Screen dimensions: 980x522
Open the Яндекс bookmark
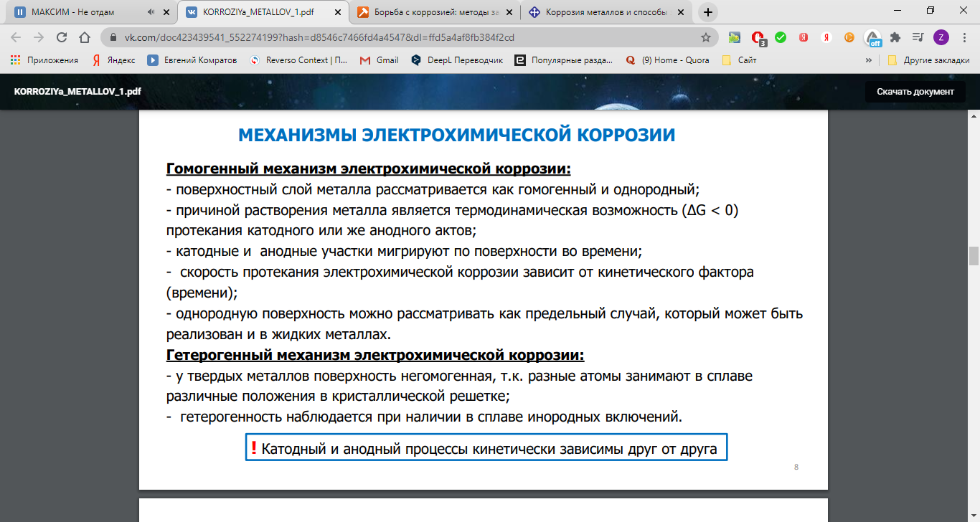coord(113,60)
